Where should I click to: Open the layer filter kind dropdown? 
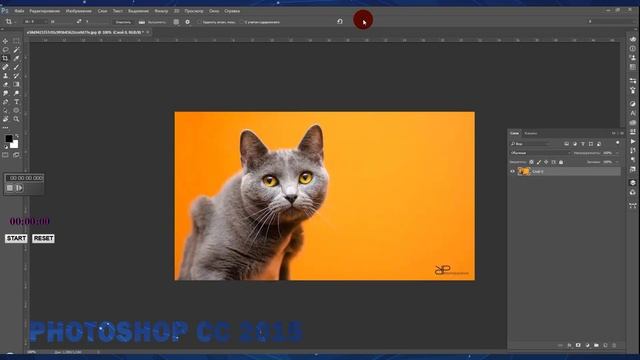(531, 144)
